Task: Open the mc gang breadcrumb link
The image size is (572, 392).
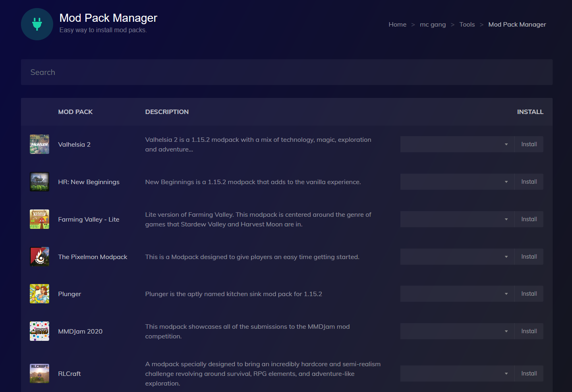Action: [433, 25]
